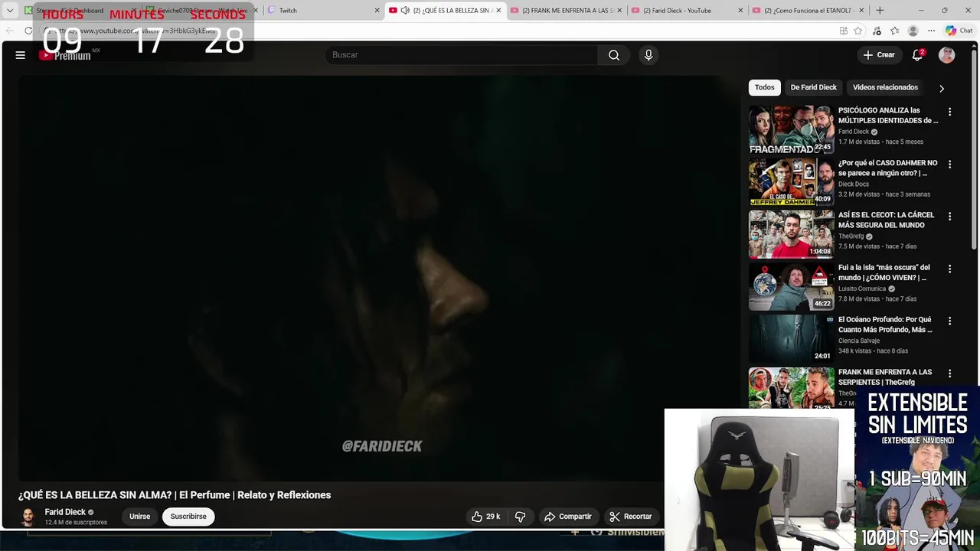980x551 pixels.
Task: Add this page to favorites star
Action: pyautogui.click(x=858, y=31)
